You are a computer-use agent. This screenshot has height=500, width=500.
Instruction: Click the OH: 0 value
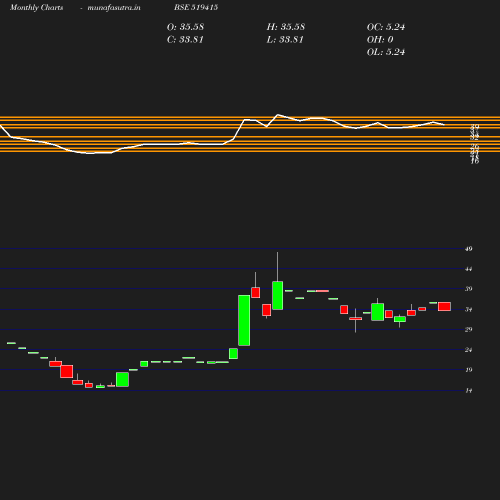380,40
